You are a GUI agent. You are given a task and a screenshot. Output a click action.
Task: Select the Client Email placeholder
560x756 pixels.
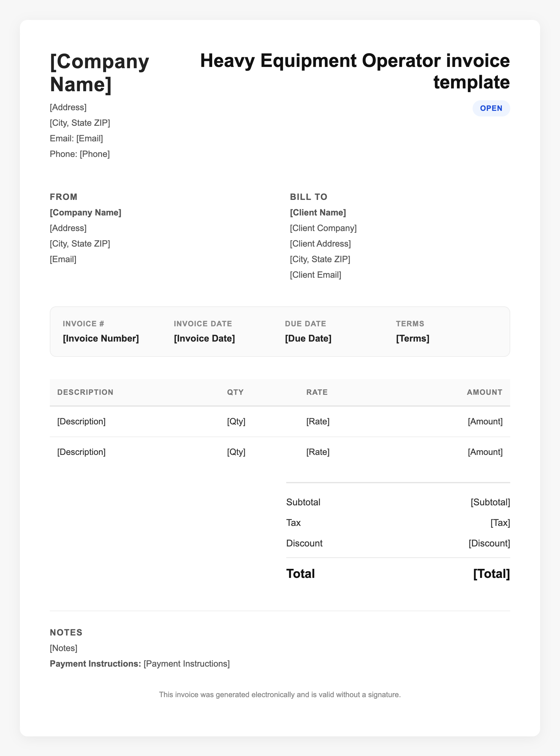click(315, 275)
